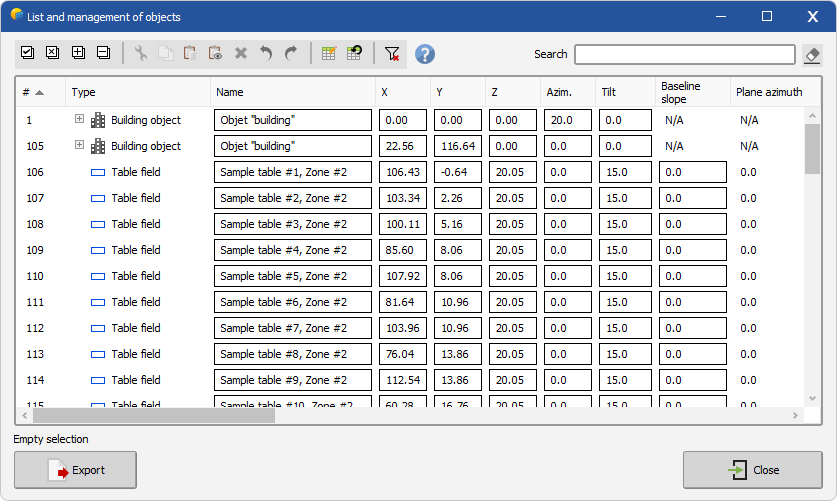Click the table field icon on row 109
The image size is (837, 501).
coord(98,250)
